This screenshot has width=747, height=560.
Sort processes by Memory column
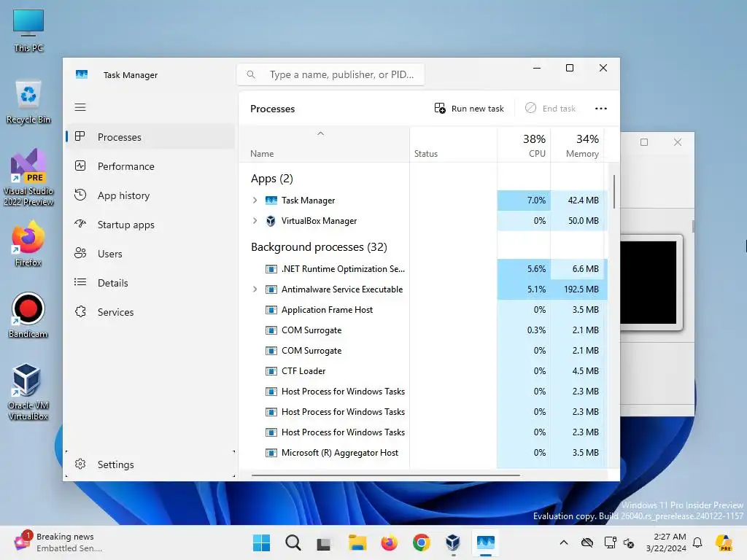pyautogui.click(x=578, y=145)
